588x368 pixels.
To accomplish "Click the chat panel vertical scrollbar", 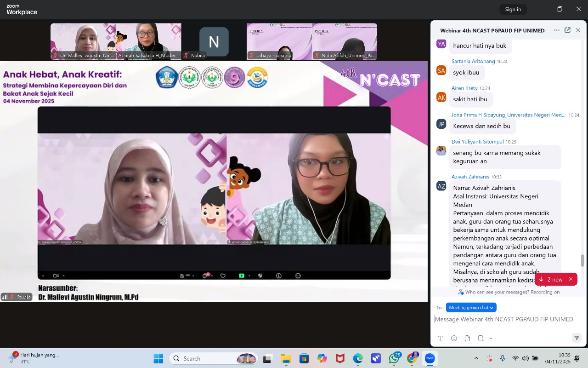I will pyautogui.click(x=583, y=260).
